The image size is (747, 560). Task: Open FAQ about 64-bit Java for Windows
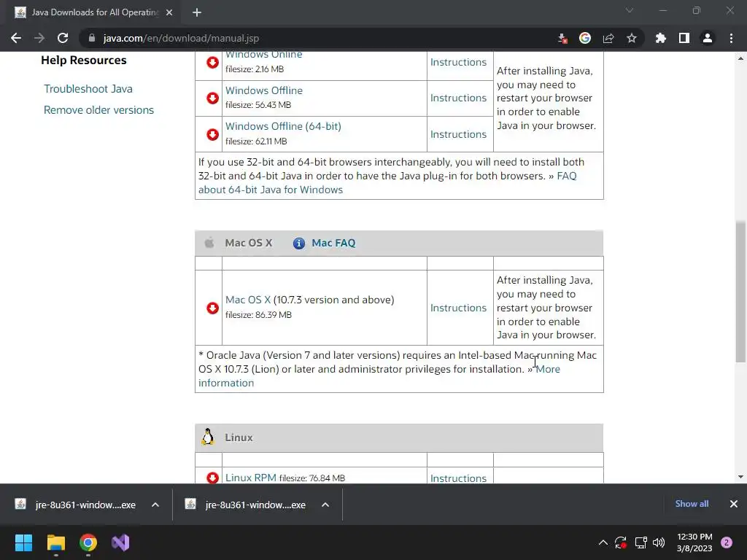[271, 190]
